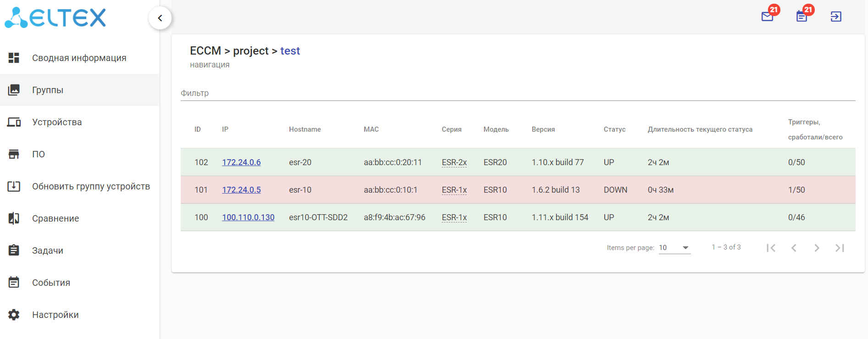
Task: Click the Обновить группу устройств icon
Action: click(x=14, y=186)
